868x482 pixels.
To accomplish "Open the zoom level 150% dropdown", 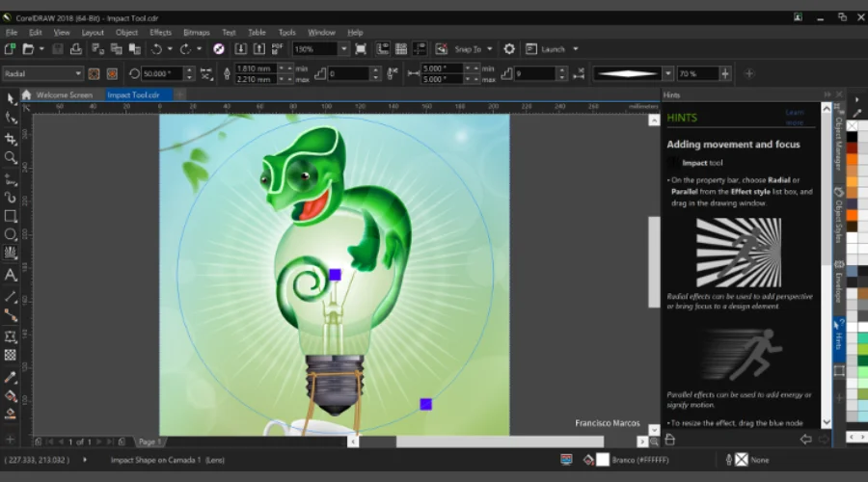I will tap(343, 49).
